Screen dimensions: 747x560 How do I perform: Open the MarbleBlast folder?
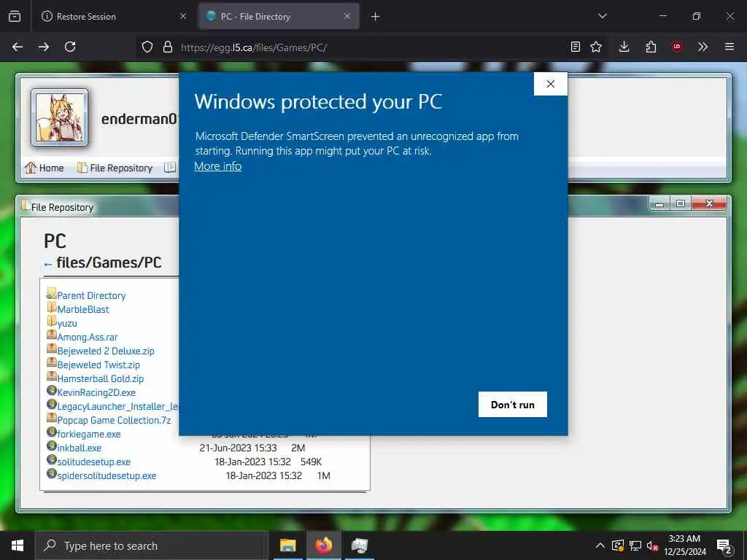(x=83, y=309)
